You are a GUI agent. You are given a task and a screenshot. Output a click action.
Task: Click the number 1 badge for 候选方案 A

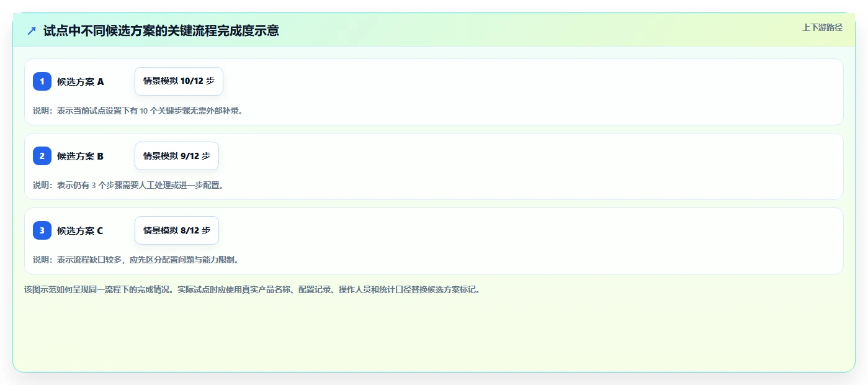click(42, 81)
